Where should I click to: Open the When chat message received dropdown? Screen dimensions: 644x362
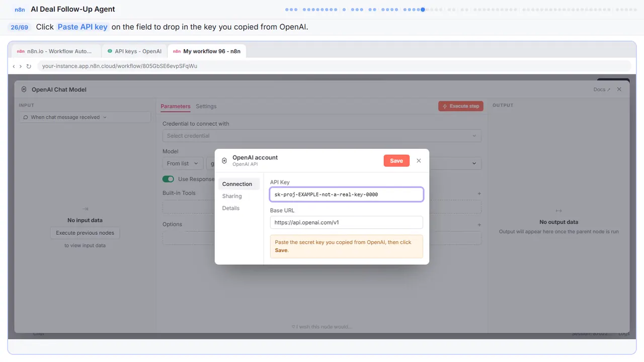(x=85, y=117)
